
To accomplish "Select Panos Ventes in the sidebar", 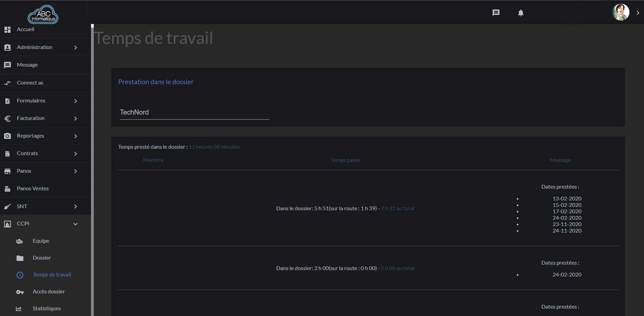I will pos(33,189).
